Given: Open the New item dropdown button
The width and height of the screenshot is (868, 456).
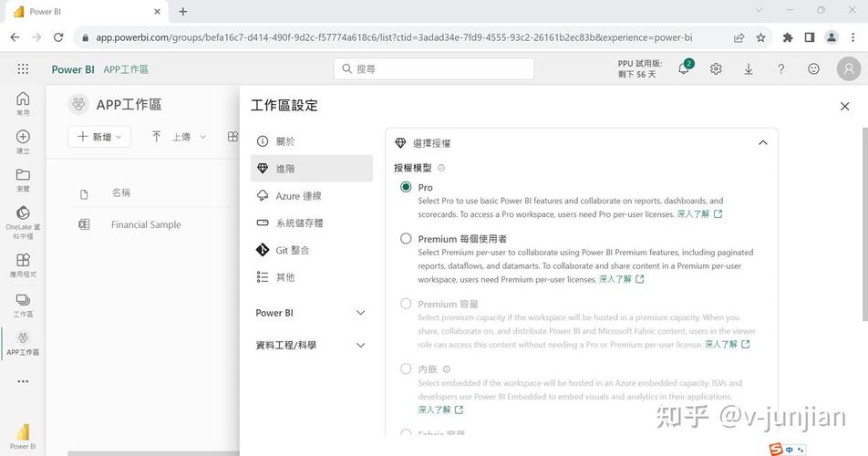Looking at the screenshot, I should tap(100, 137).
